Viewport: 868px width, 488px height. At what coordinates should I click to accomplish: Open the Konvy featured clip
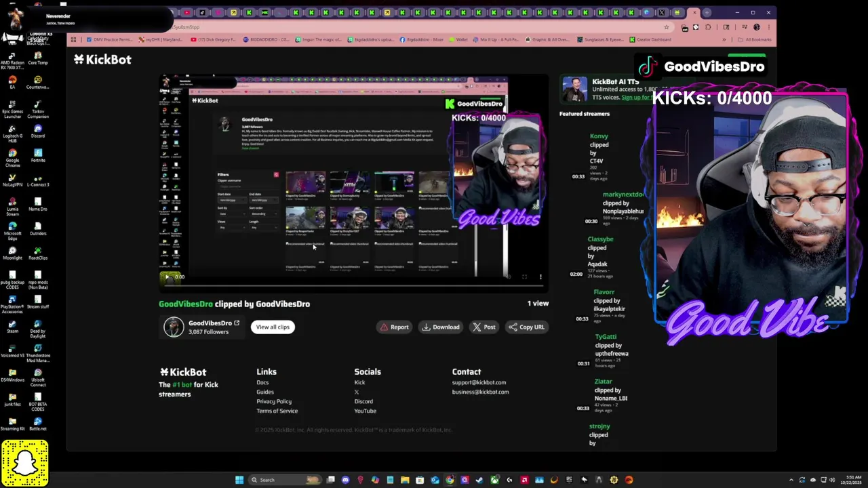click(599, 136)
